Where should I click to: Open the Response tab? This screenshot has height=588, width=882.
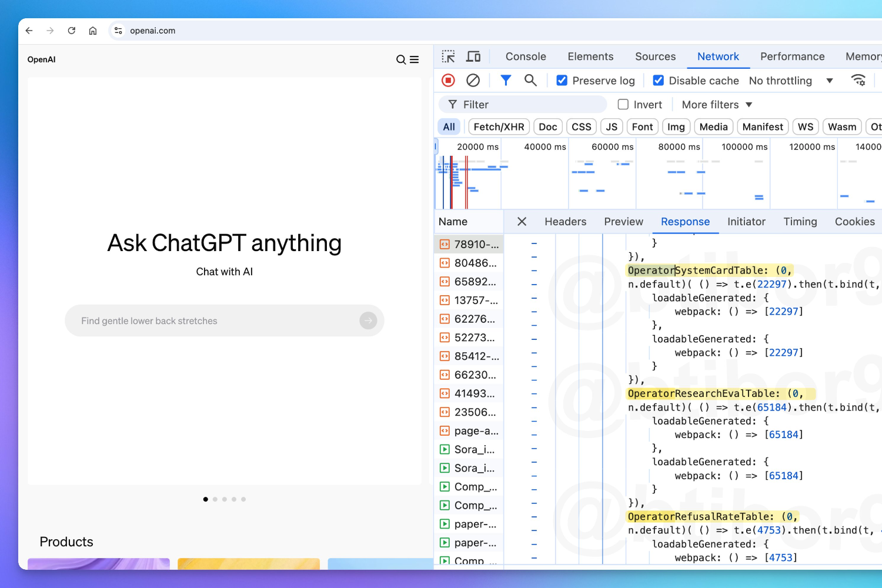pyautogui.click(x=685, y=222)
